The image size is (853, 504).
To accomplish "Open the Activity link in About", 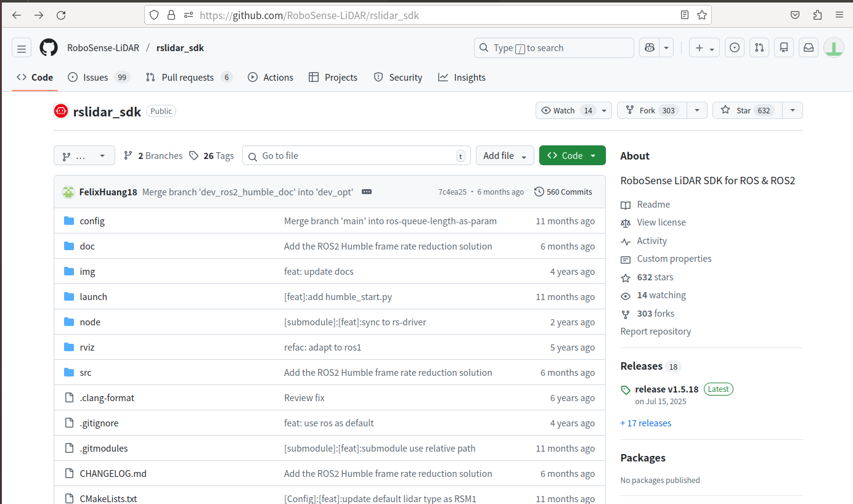I will (x=644, y=241).
